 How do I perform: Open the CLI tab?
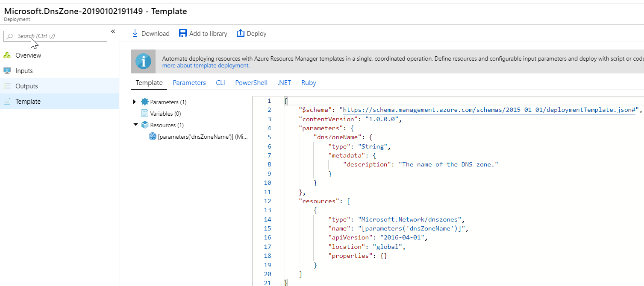point(221,83)
